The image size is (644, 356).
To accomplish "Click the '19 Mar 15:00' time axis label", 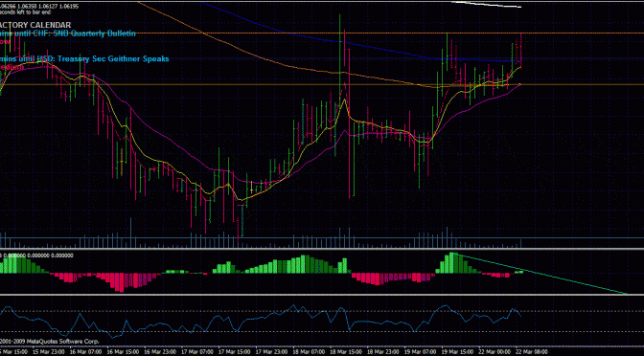I will (457, 352).
